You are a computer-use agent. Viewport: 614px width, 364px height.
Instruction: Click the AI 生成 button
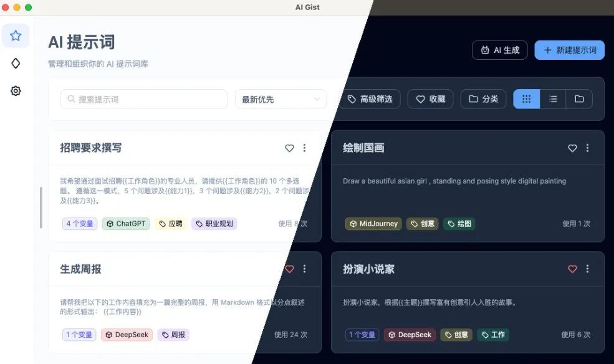click(x=500, y=50)
